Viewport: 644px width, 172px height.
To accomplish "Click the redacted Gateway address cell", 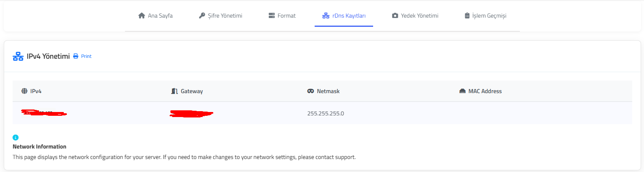I will coord(191,113).
